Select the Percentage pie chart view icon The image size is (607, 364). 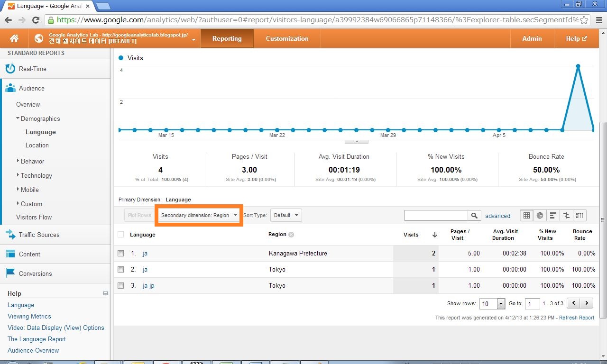[x=540, y=215]
